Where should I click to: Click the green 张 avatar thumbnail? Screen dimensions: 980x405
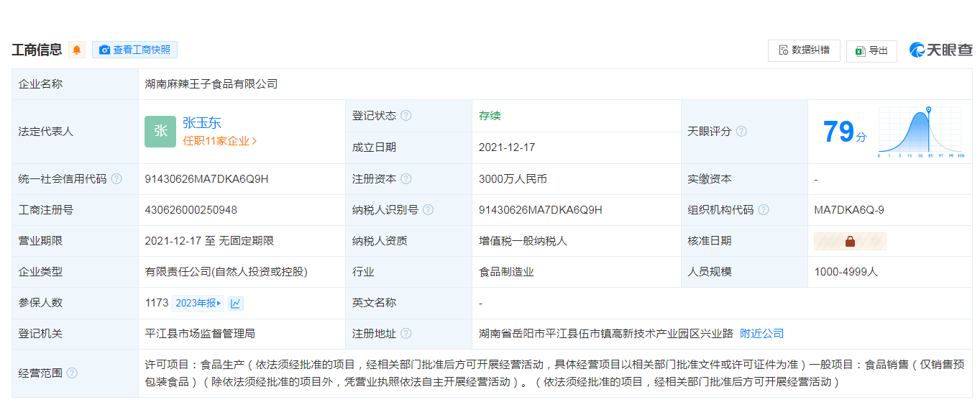tap(160, 132)
